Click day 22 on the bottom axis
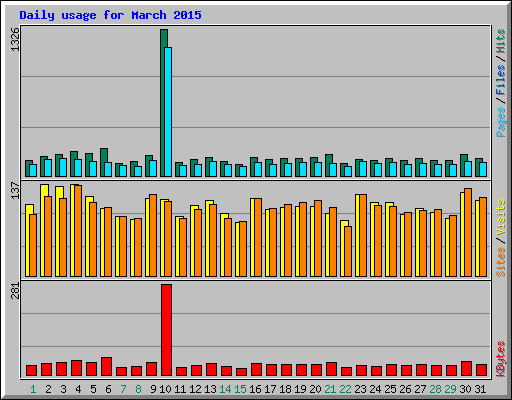This screenshot has height=400, width=512. [x=345, y=389]
